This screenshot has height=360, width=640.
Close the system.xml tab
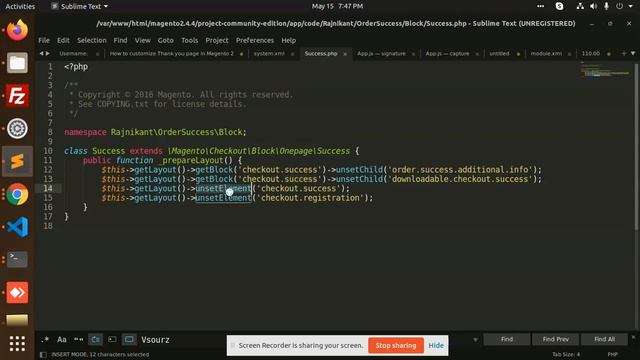coord(292,54)
